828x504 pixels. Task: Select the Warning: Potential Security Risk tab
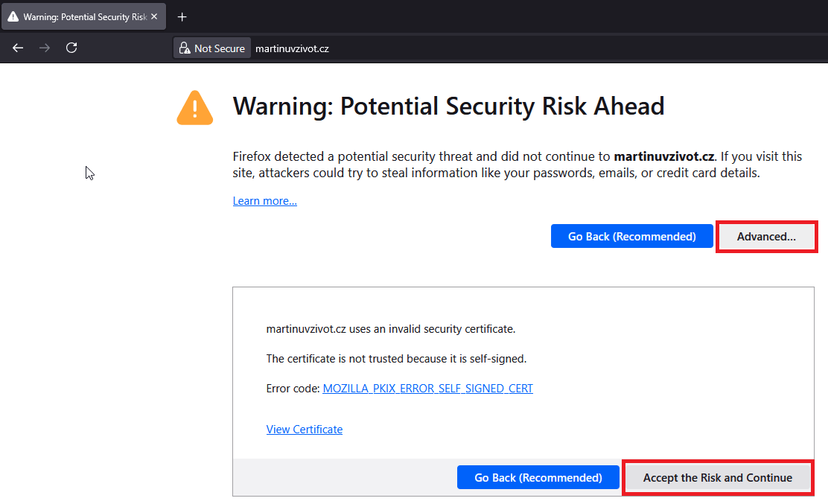tap(82, 16)
